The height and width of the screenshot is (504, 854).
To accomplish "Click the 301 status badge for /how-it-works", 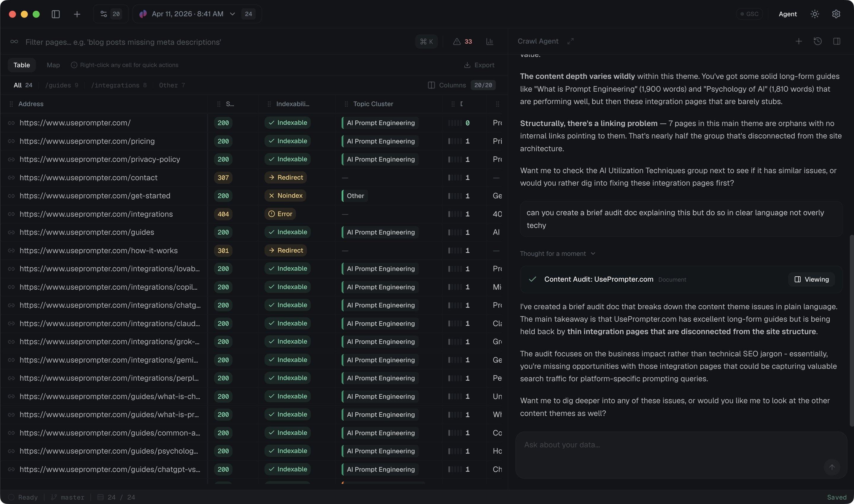I will [x=223, y=250].
